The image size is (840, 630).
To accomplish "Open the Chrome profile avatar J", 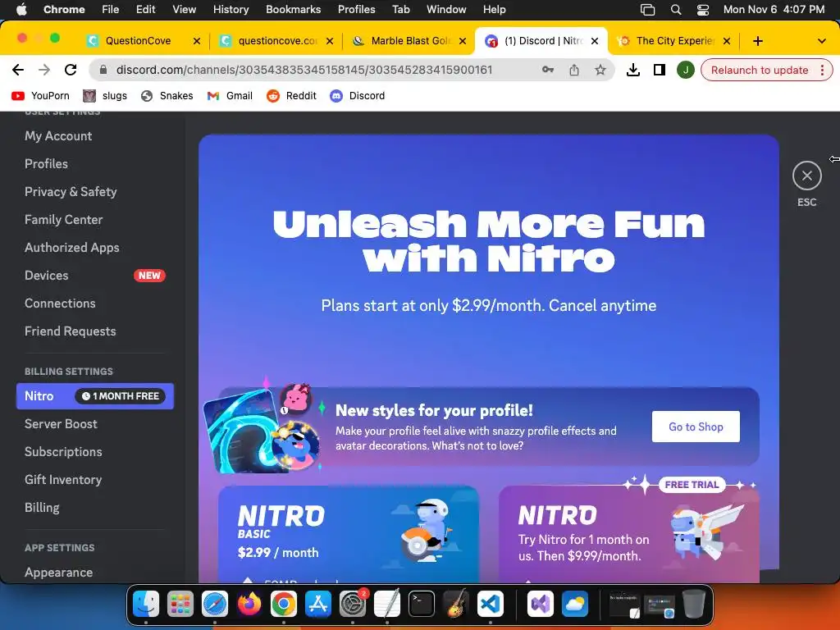I will pos(686,70).
